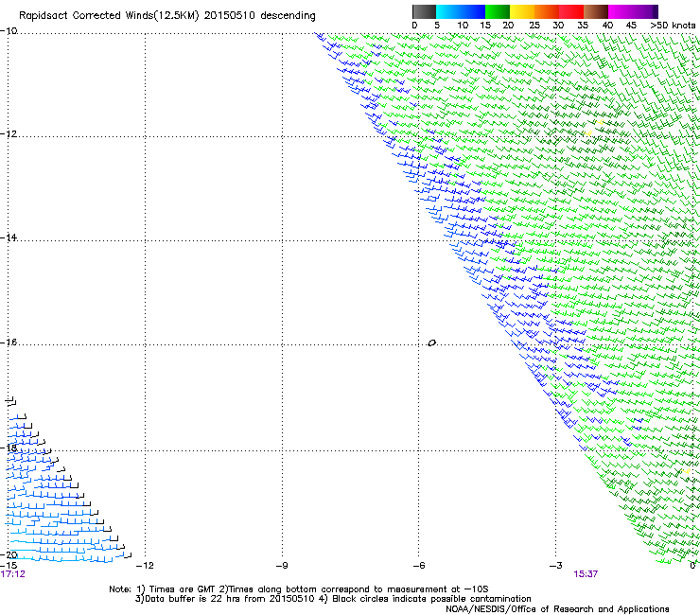Click the '-18' latitude axis label
Screen dimensions: 700x615
[x=9, y=448]
